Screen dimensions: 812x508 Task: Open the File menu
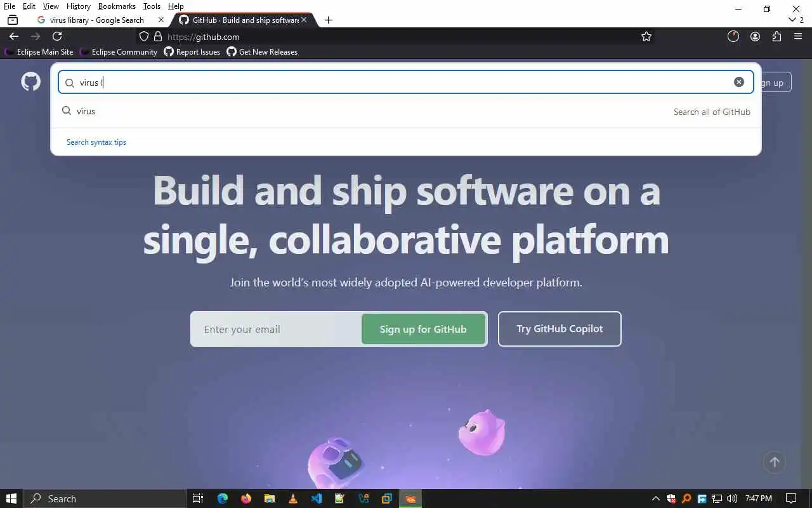10,6
